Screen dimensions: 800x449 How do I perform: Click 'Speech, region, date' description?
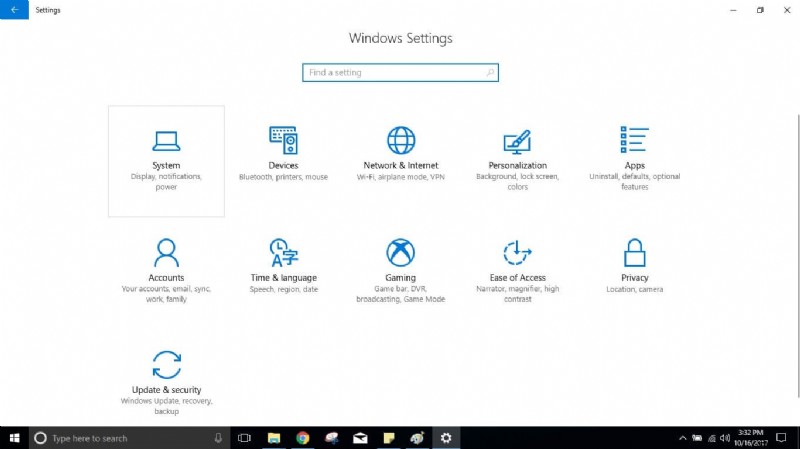pyautogui.click(x=284, y=289)
